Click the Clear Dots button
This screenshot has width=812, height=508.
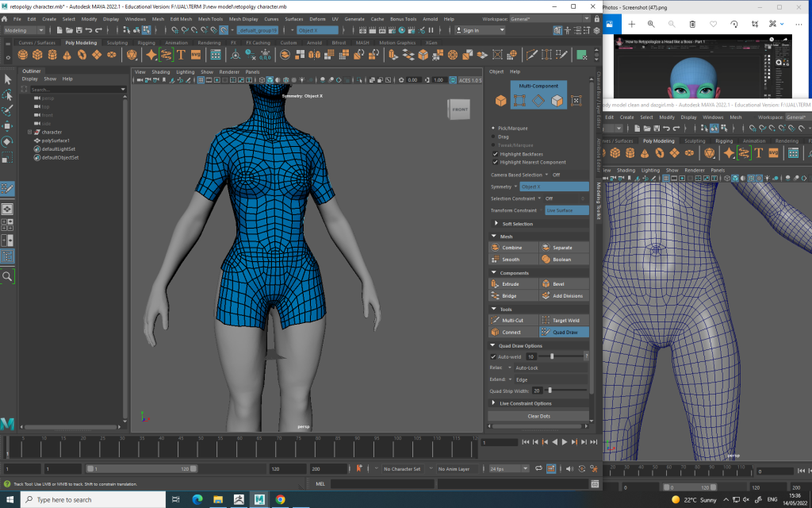[x=538, y=416]
